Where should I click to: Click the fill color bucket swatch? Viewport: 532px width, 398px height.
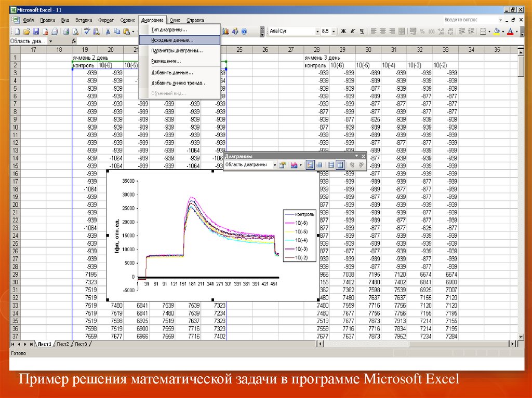[x=497, y=32]
